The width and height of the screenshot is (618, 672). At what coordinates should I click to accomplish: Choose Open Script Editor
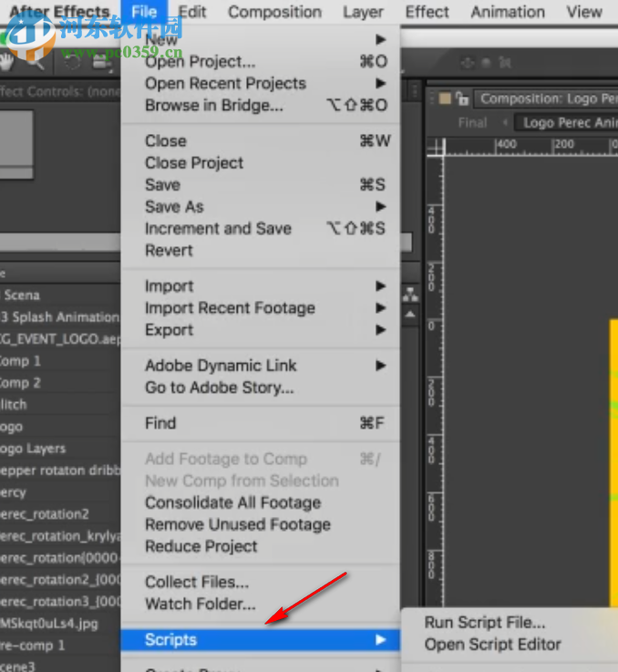click(x=510, y=644)
